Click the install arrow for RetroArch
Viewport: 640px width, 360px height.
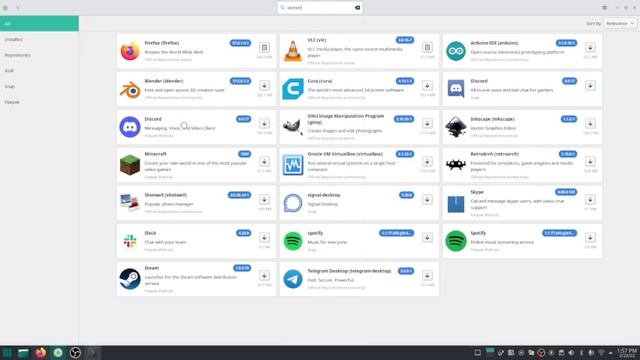tap(590, 161)
